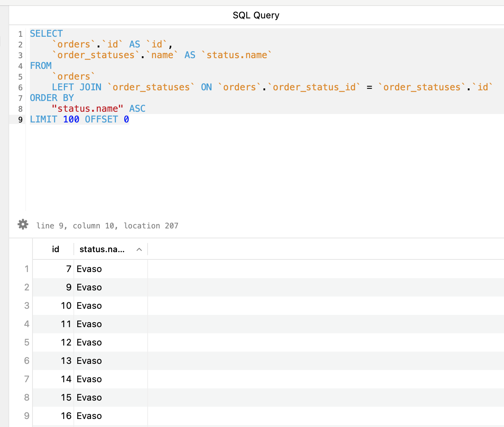Click the sort chevron on status.name column
Screen dimensions: 504x427
point(139,249)
